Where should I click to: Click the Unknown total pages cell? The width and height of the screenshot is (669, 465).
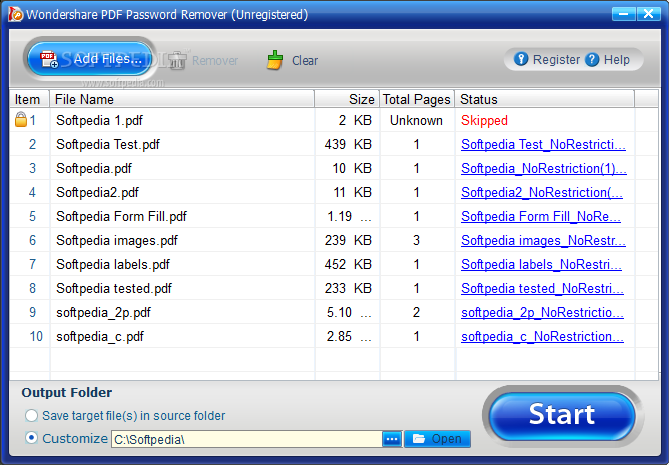tap(416, 121)
